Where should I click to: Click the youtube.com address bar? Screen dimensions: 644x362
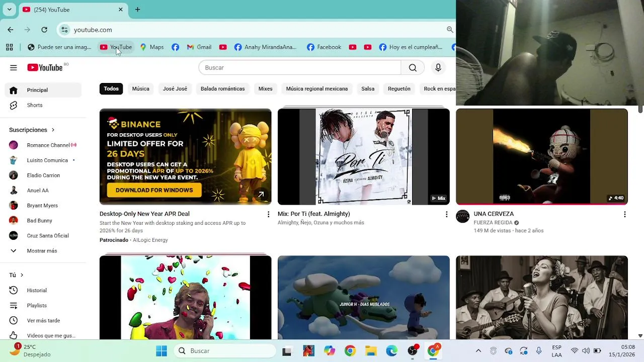pyautogui.click(x=257, y=30)
